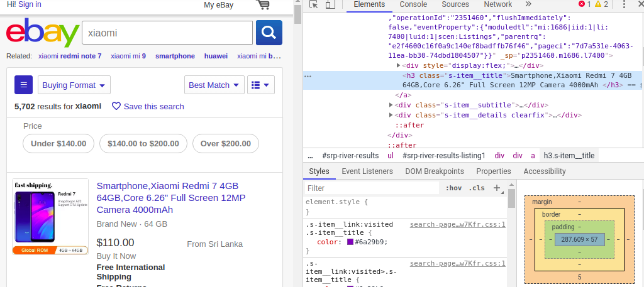Click the heart icon beside Save this search
The image size is (644, 287).
click(116, 106)
